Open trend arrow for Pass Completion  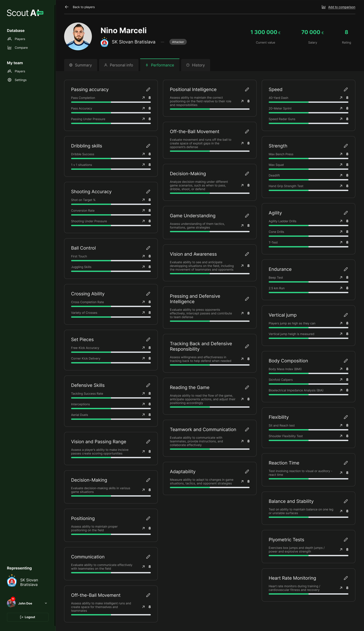click(x=143, y=98)
